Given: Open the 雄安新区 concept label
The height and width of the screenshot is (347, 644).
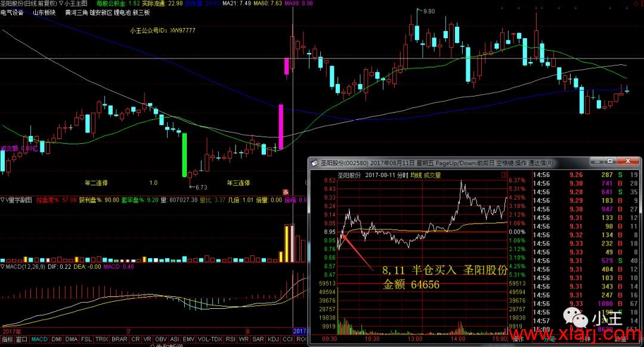Looking at the screenshot, I should click(101, 13).
